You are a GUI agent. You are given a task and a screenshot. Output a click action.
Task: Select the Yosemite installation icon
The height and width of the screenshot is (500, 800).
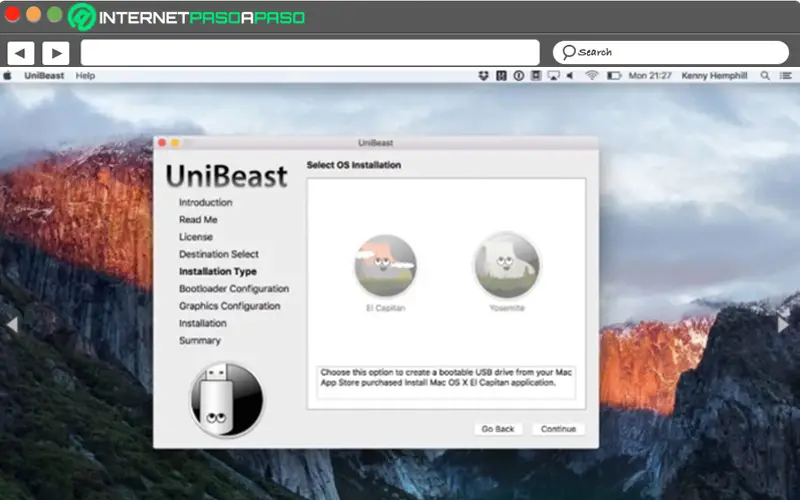507,265
